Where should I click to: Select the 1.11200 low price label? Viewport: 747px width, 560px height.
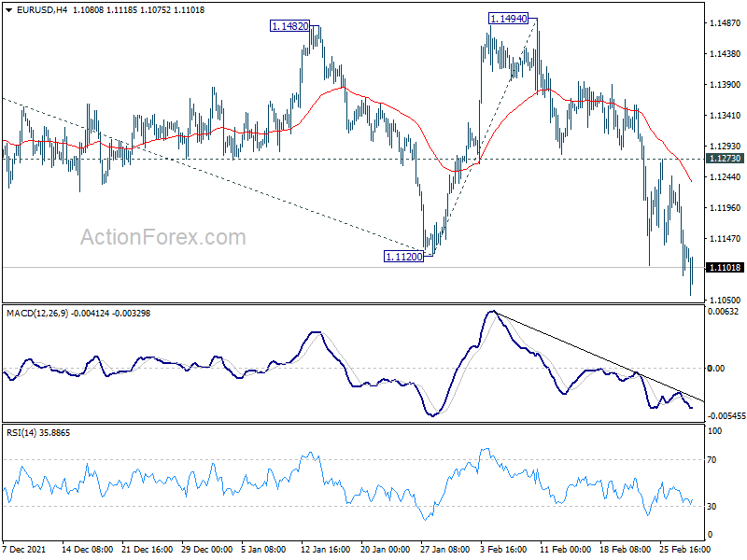tap(403, 257)
